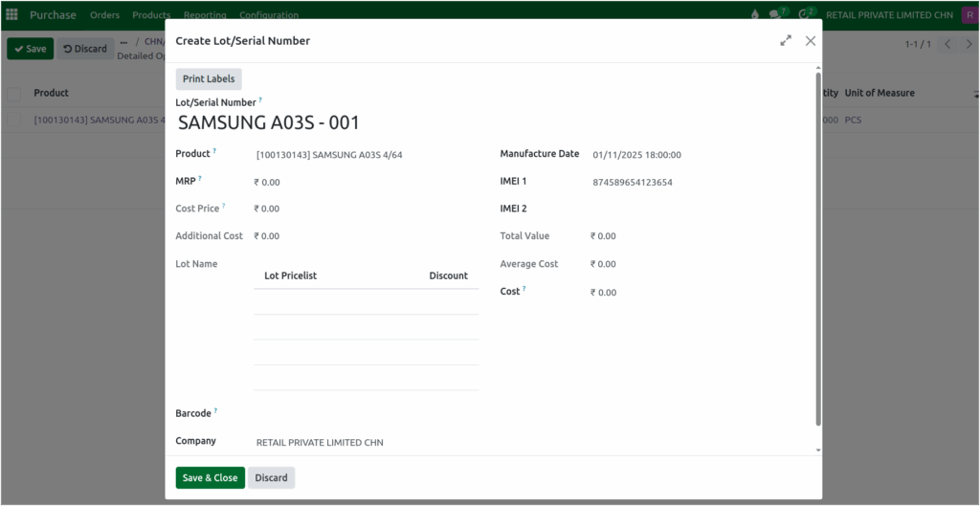Click the Print Labels button
The height and width of the screenshot is (506, 980).
pos(209,79)
